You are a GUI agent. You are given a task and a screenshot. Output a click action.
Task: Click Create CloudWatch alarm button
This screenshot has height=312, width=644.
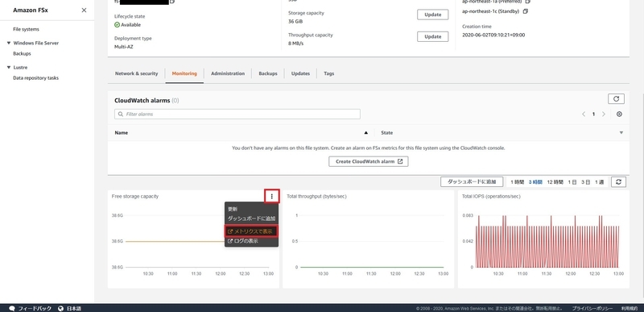pyautogui.click(x=369, y=161)
